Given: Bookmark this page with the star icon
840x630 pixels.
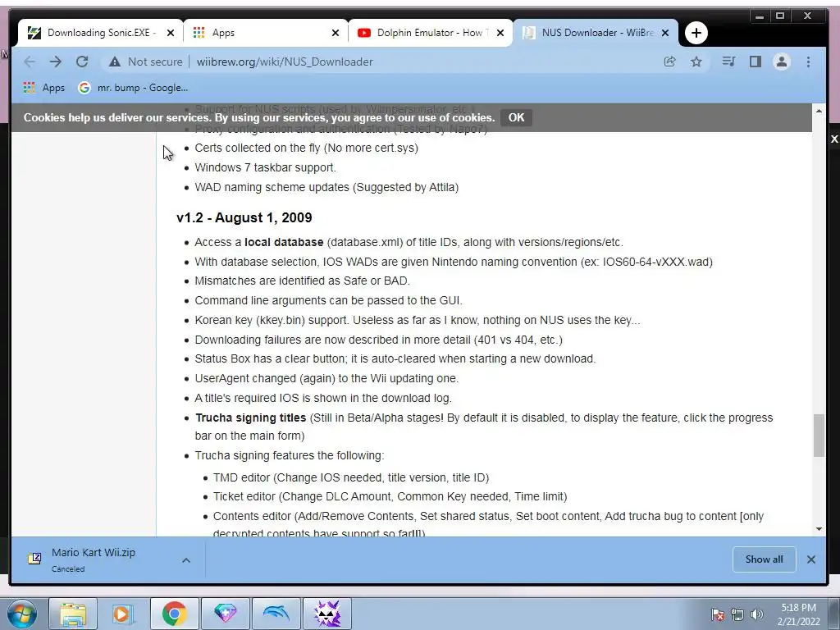Looking at the screenshot, I should (x=696, y=62).
